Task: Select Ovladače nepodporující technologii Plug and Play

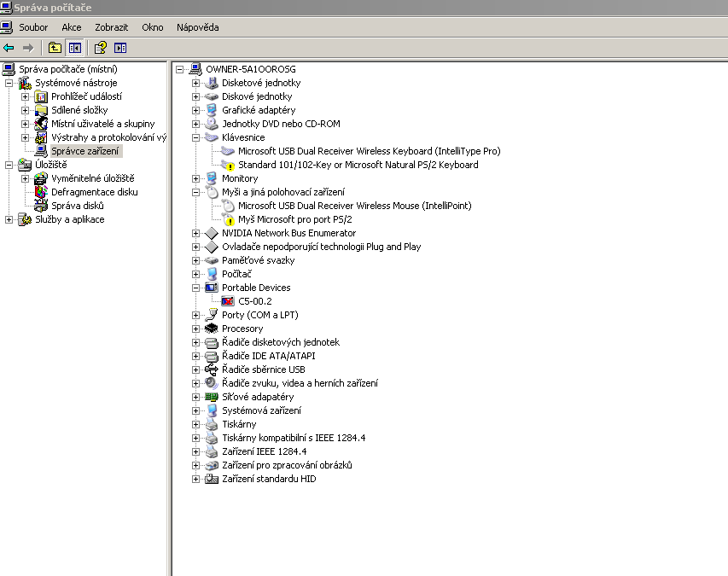Action: pos(321,247)
